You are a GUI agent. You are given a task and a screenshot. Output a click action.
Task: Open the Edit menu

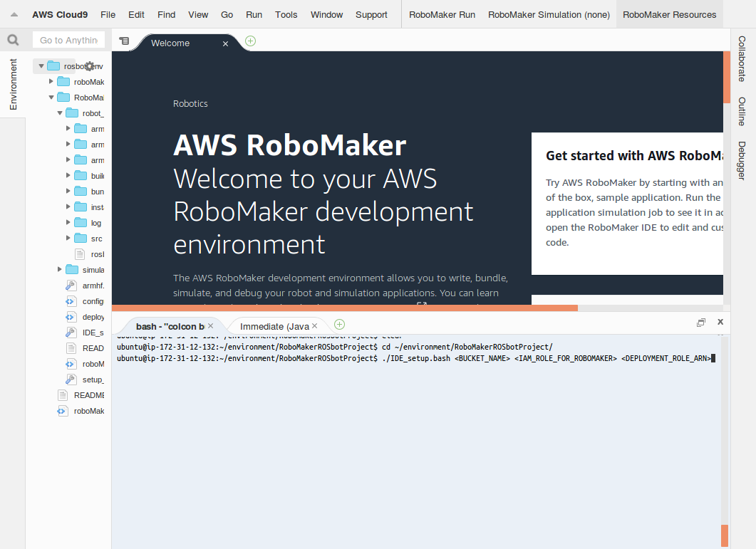[x=136, y=14]
